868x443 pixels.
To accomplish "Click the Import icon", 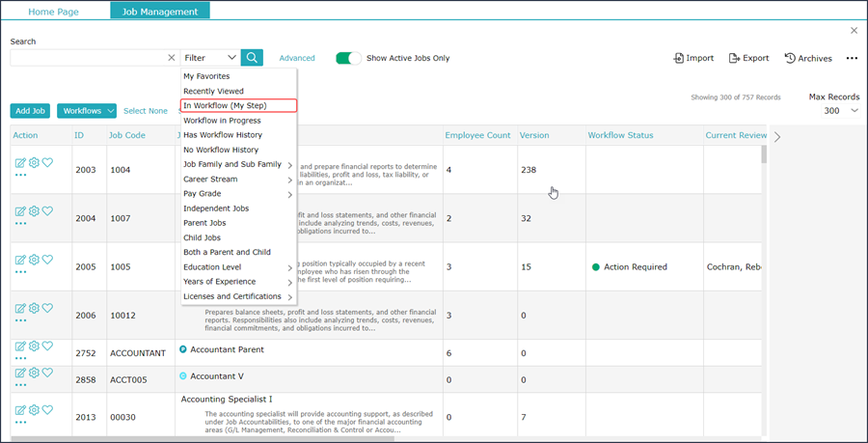I will click(x=679, y=58).
